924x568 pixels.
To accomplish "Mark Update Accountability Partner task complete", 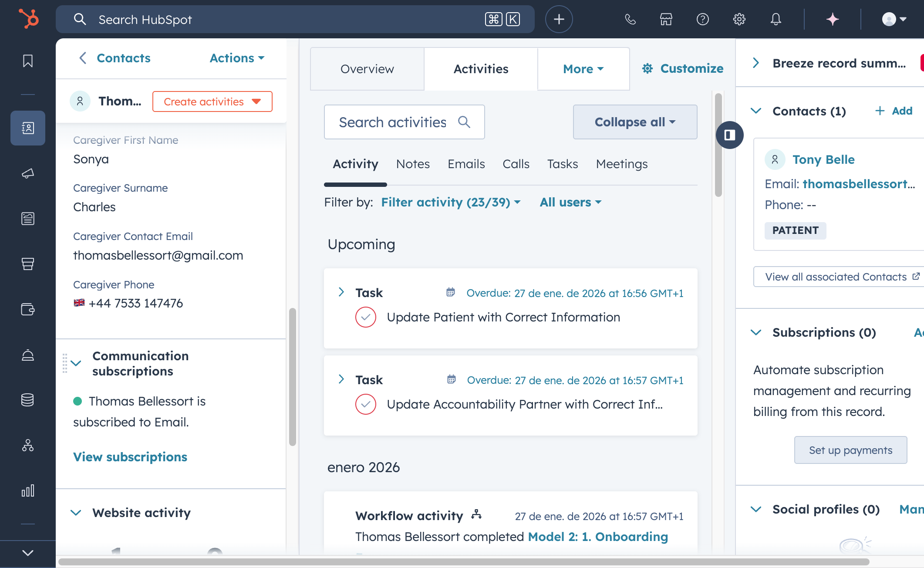I will pos(366,404).
